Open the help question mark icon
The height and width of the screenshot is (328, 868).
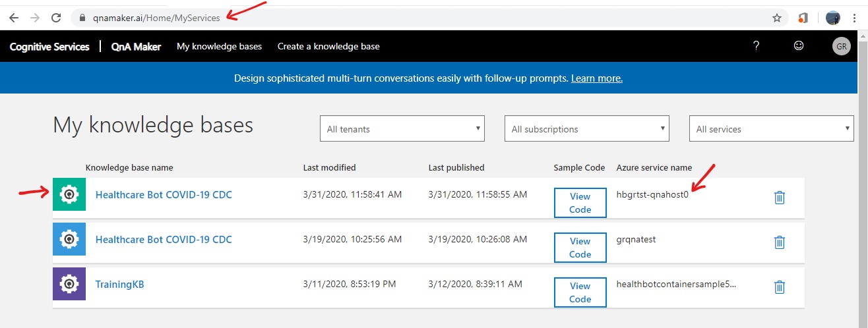pyautogui.click(x=756, y=45)
